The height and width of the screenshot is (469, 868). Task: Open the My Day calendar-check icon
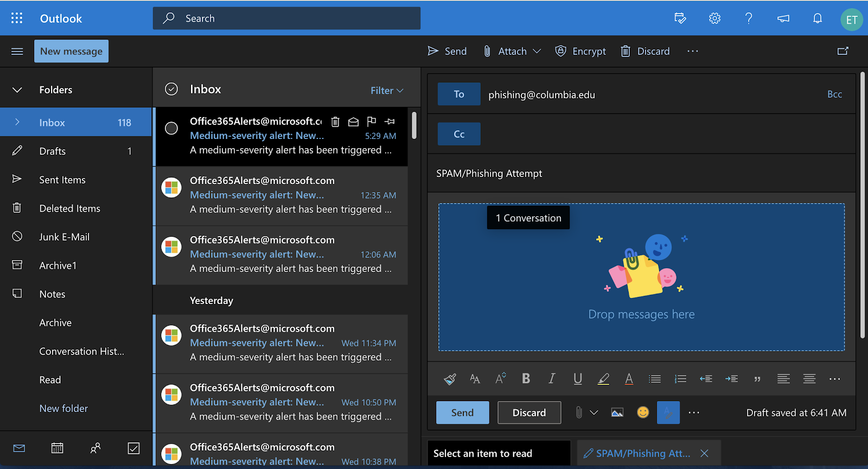click(680, 18)
